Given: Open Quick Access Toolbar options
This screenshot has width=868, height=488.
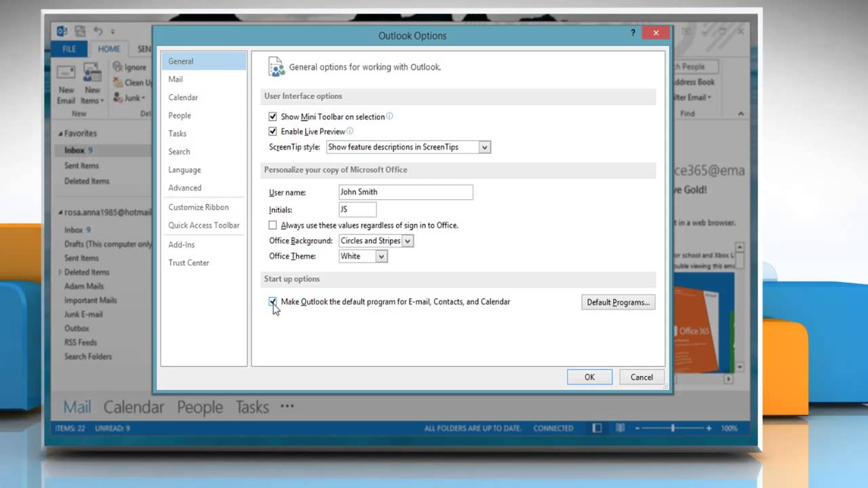Looking at the screenshot, I should point(203,225).
